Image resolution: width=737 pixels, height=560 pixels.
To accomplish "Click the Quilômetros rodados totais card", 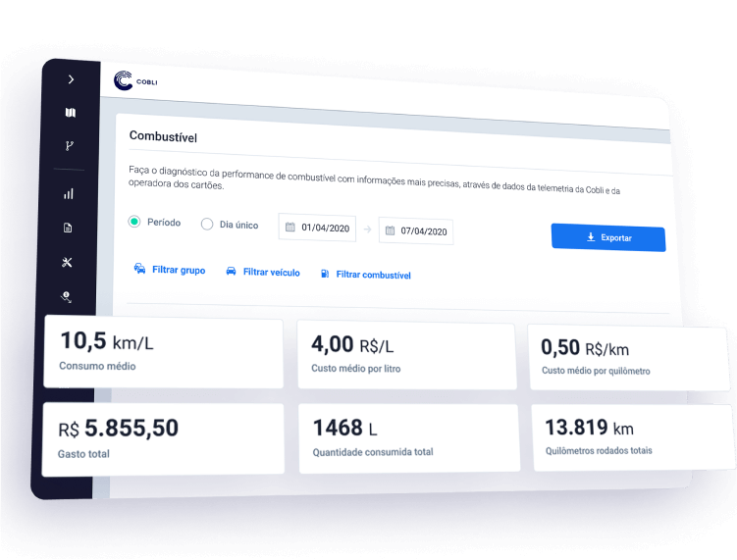I will coord(633,437).
